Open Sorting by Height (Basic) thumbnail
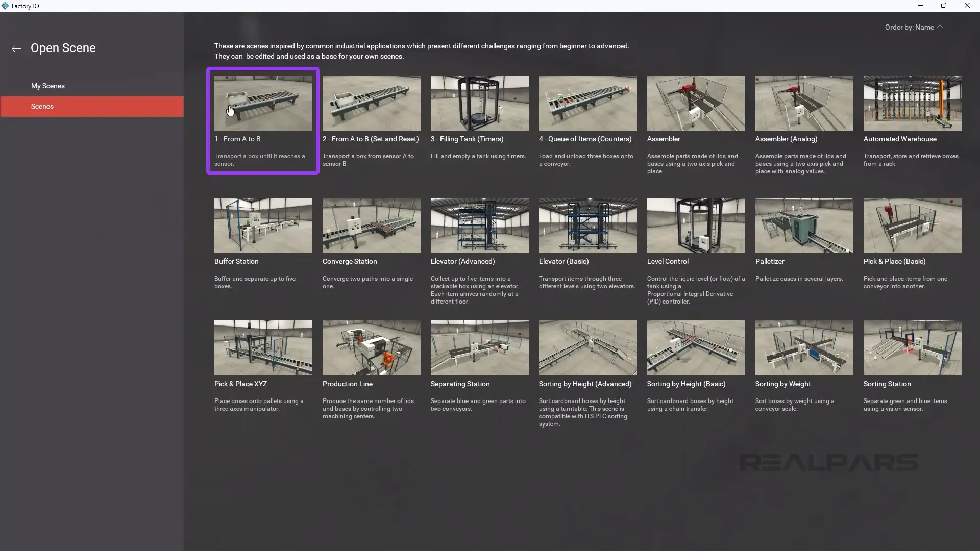The height and width of the screenshot is (551, 980). pos(696,348)
